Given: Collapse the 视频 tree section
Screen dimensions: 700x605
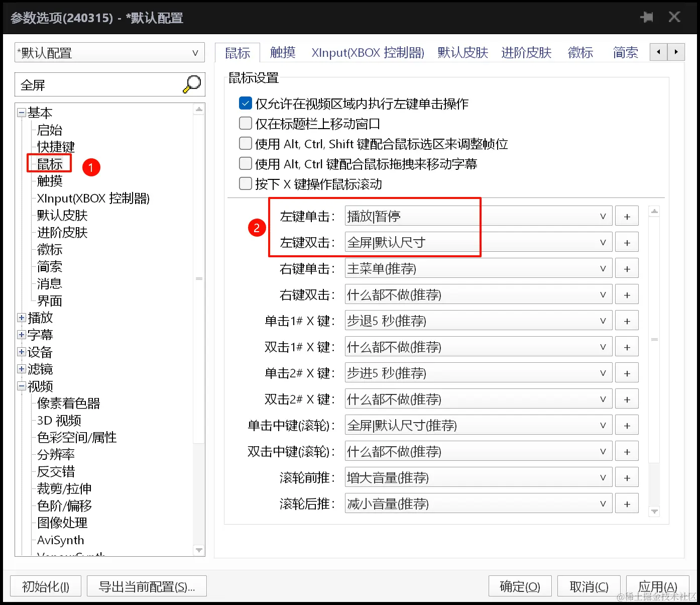Looking at the screenshot, I should click(x=22, y=386).
